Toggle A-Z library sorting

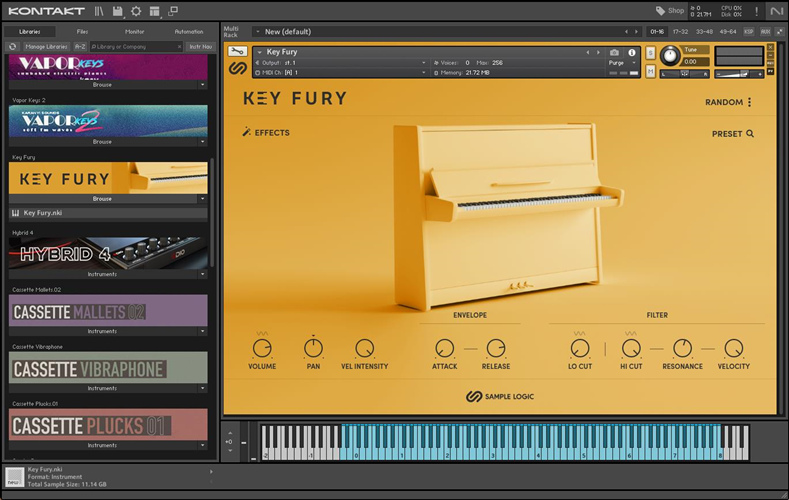pyautogui.click(x=80, y=46)
